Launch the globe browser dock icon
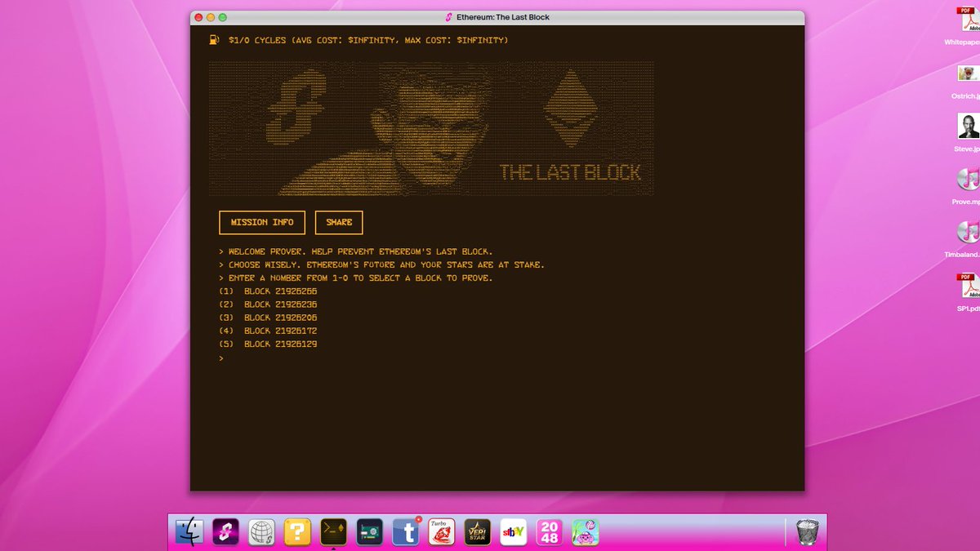The image size is (980, 551). point(261,532)
